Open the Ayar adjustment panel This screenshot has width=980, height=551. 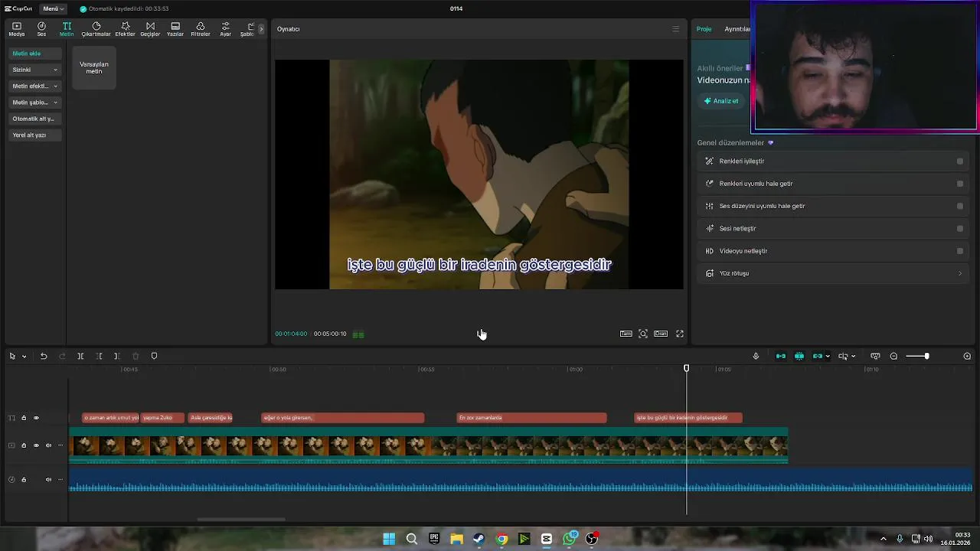click(x=225, y=29)
